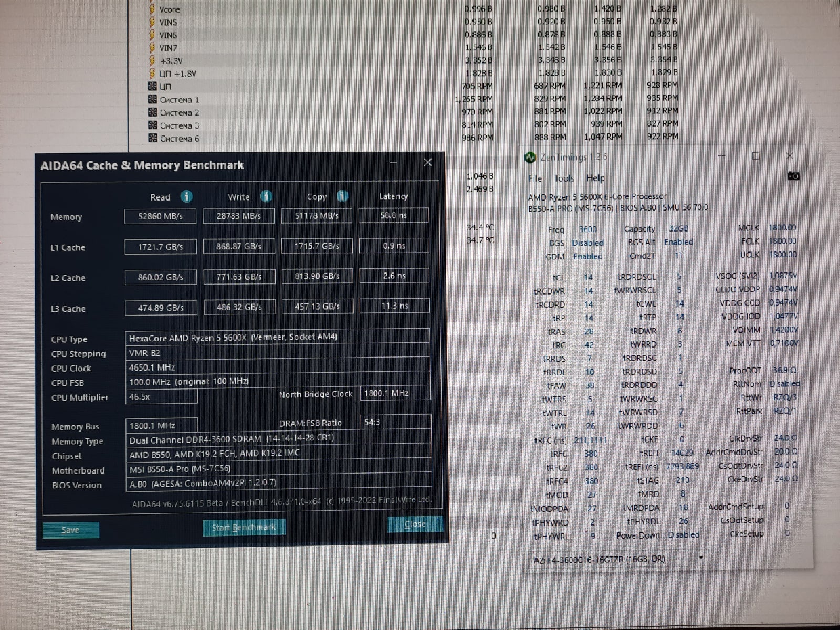Select the L1 Cache Read value 1721.7 GB/s
The image size is (840, 630).
pyautogui.click(x=161, y=247)
